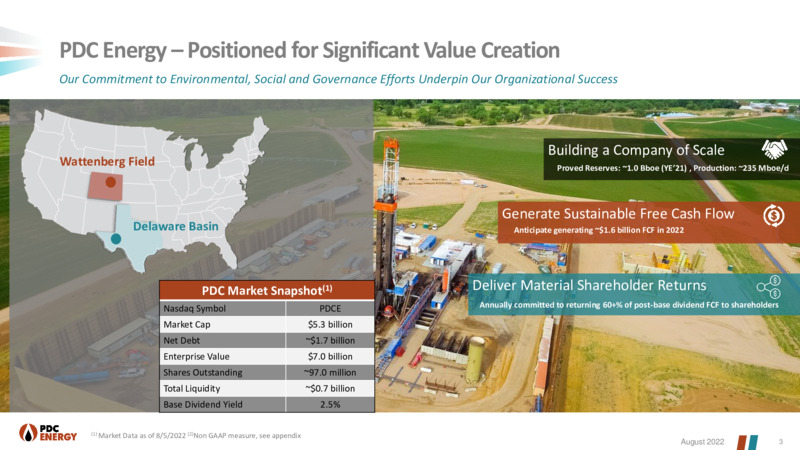Image resolution: width=800 pixels, height=450 pixels.
Task: Click the $7.0 billion value cell
Action: tap(330, 356)
